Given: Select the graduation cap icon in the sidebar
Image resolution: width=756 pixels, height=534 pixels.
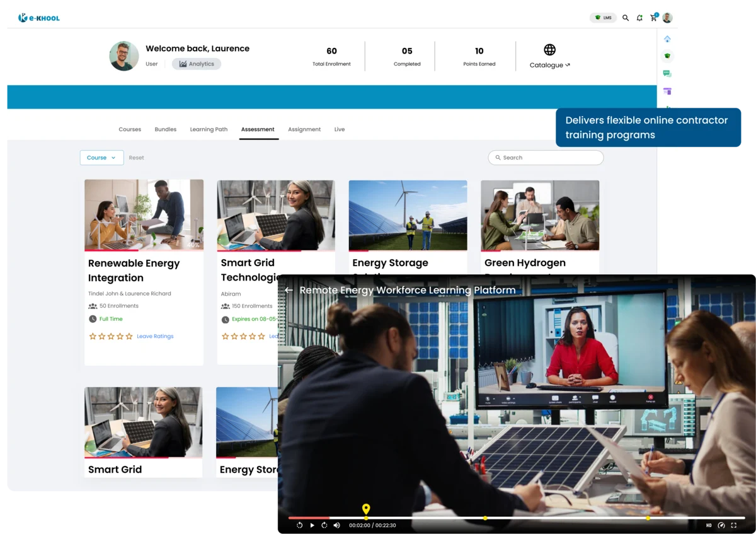Looking at the screenshot, I should click(667, 55).
